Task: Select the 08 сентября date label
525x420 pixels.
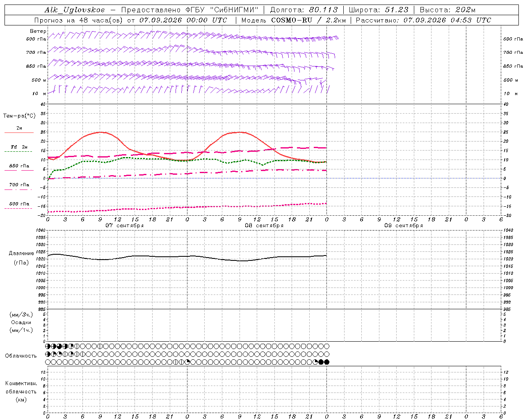Action: click(x=264, y=226)
